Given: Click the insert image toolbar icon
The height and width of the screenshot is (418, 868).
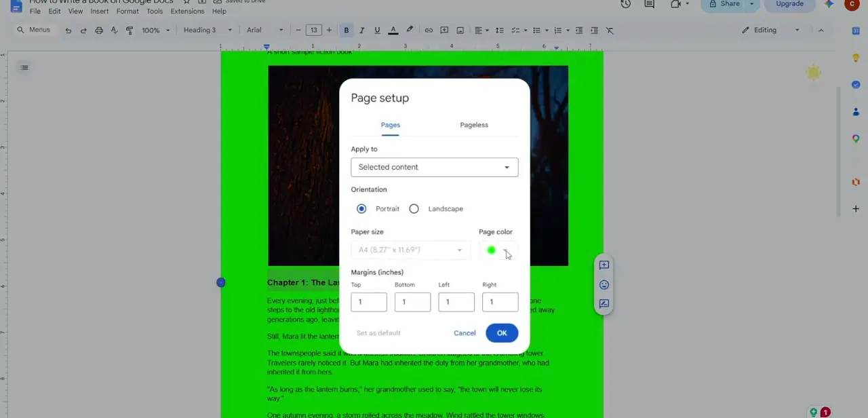Looking at the screenshot, I should click(x=460, y=30).
